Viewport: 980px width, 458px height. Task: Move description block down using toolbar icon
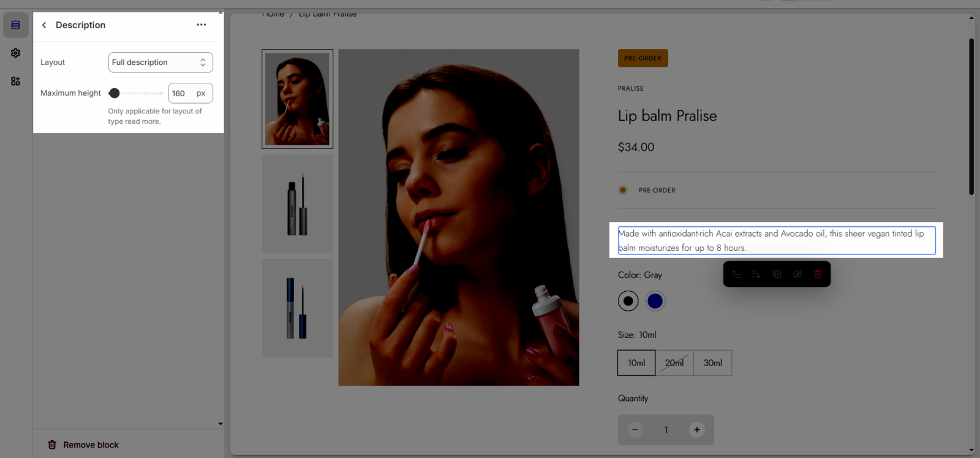[x=756, y=274]
